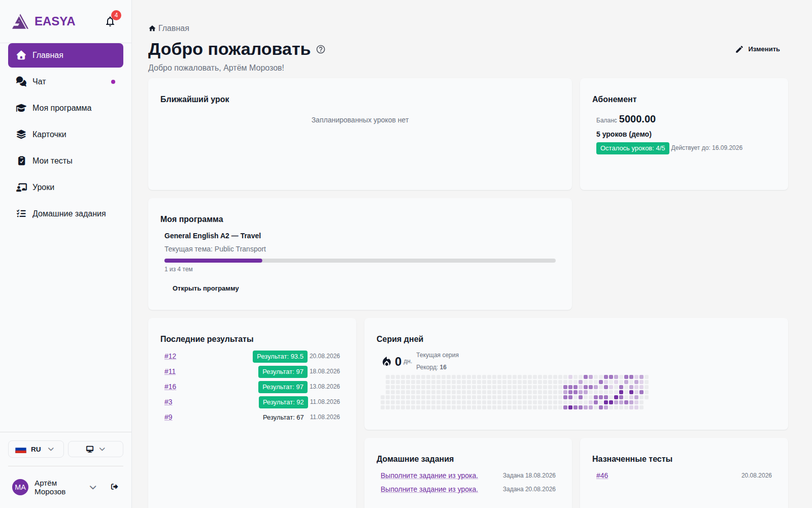The width and height of the screenshot is (812, 508).
Task: Click the pencil icon beside Изменить
Action: pos(739,49)
